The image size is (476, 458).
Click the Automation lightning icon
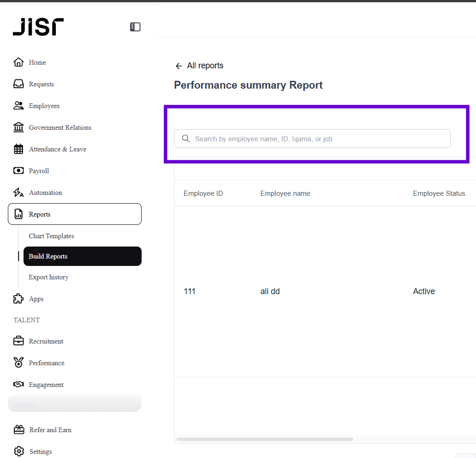tap(18, 193)
